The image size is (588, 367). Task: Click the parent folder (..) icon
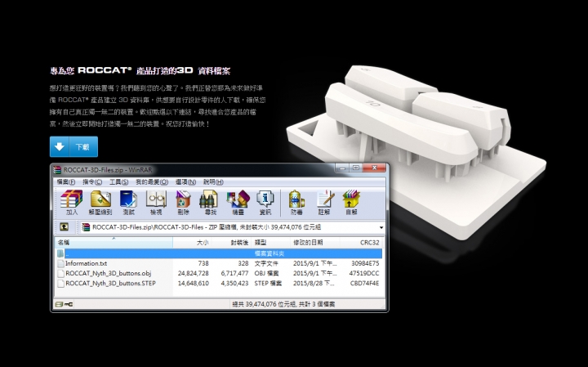[x=60, y=253]
